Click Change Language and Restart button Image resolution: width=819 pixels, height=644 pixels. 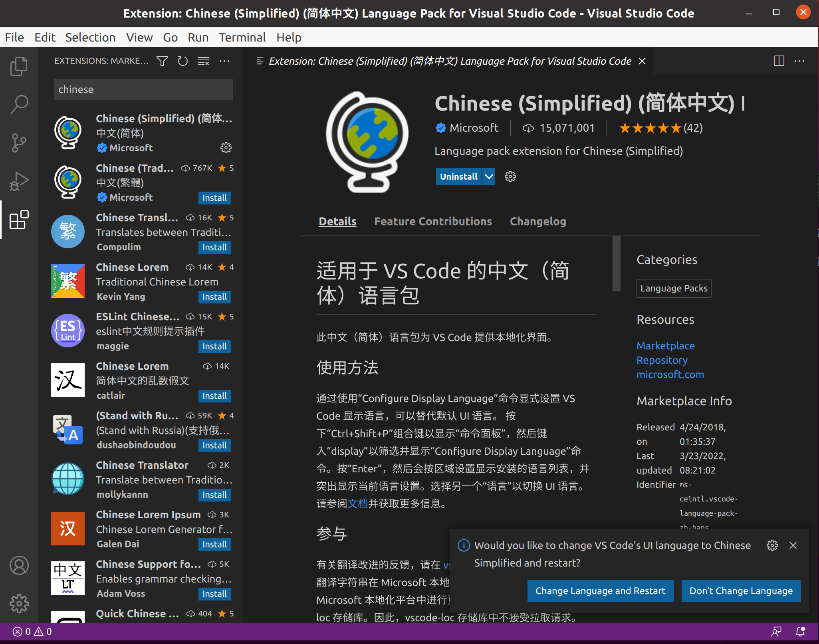click(x=600, y=591)
